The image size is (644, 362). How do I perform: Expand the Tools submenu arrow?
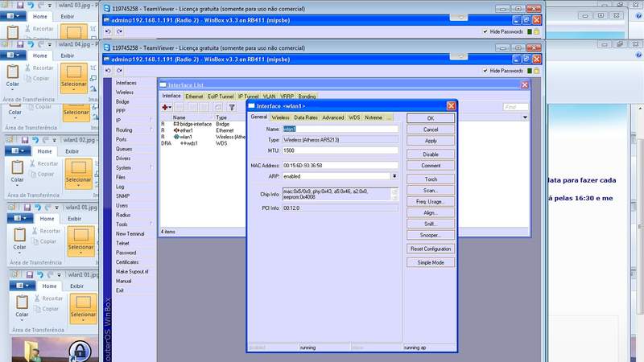[x=151, y=224]
